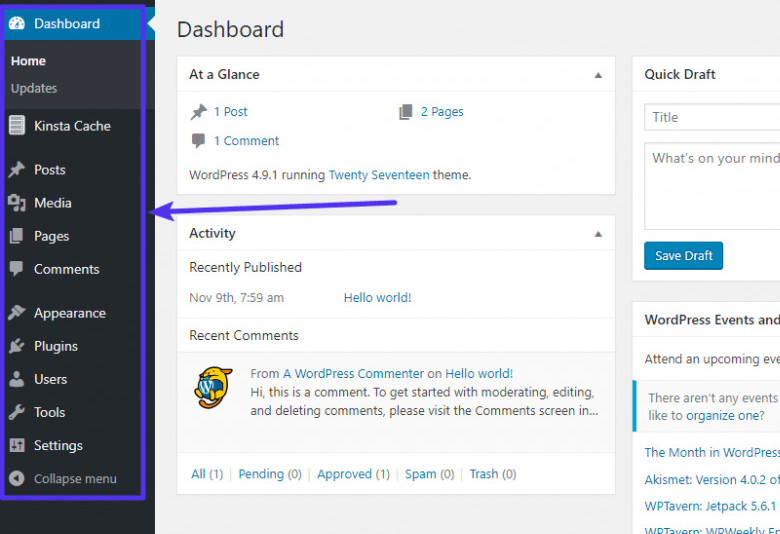
Task: Click the Tools wrench icon
Action: [16, 412]
